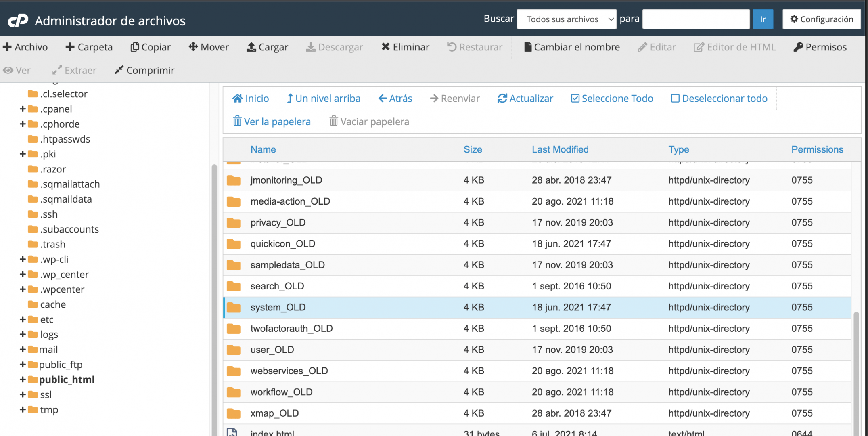Sort the list by Name column

[x=263, y=149]
